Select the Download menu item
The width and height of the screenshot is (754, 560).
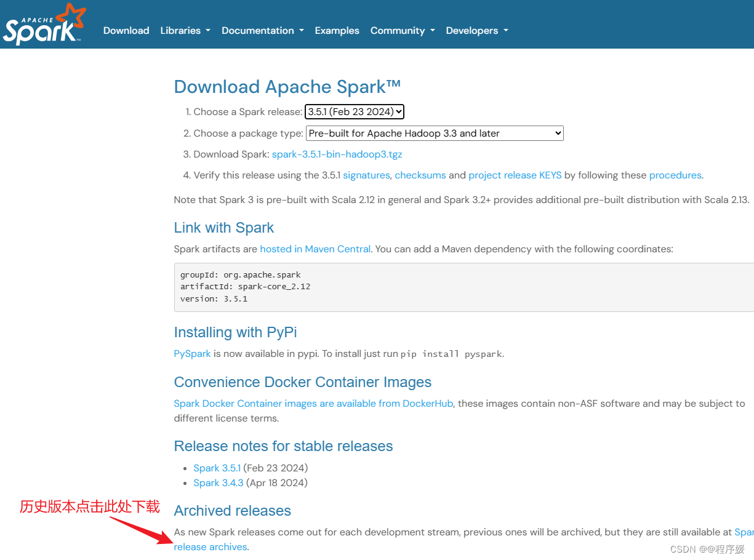pos(126,30)
